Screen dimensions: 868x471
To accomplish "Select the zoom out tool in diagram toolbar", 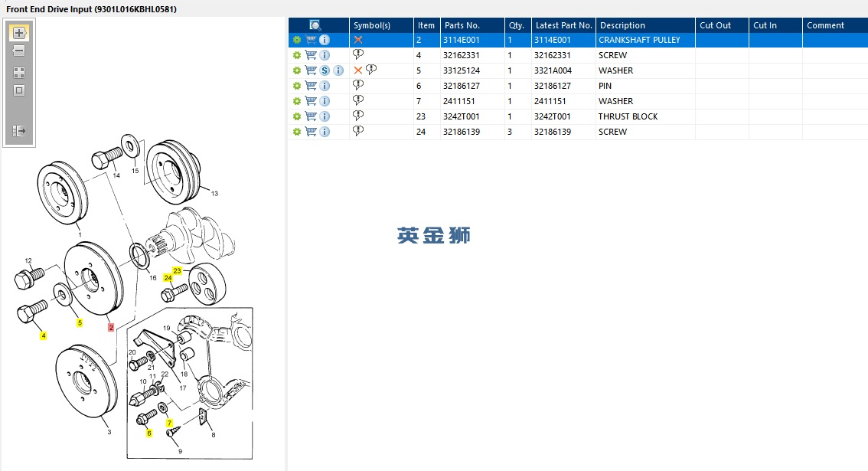I will (19, 51).
